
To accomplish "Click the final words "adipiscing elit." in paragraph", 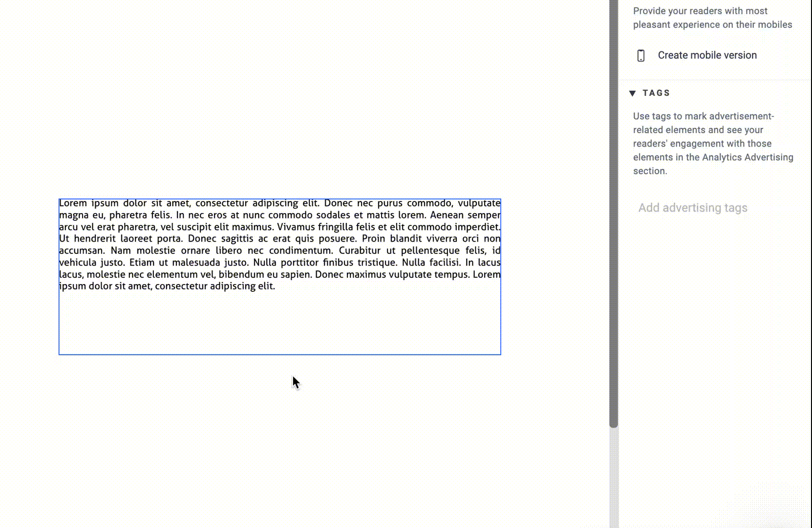I will pyautogui.click(x=242, y=286).
